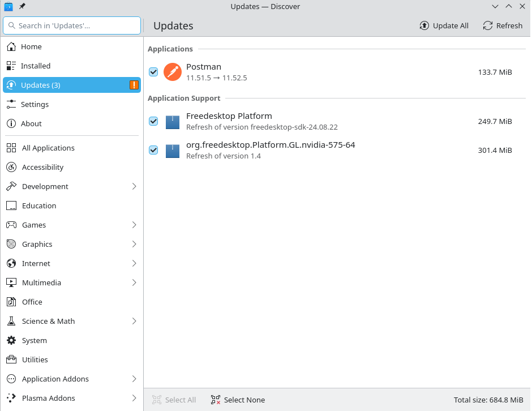532x411 pixels.
Task: Click the Application Support section header
Action: click(x=184, y=99)
